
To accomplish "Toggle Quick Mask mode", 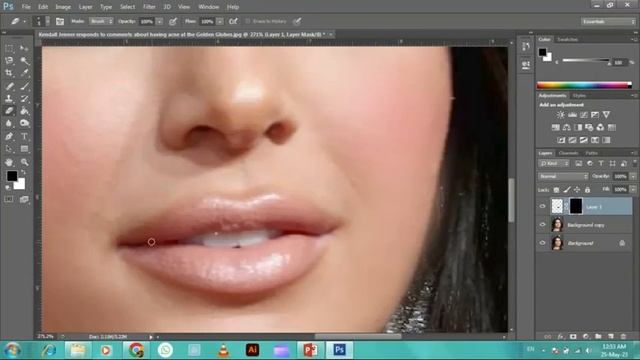I will pyautogui.click(x=9, y=199).
